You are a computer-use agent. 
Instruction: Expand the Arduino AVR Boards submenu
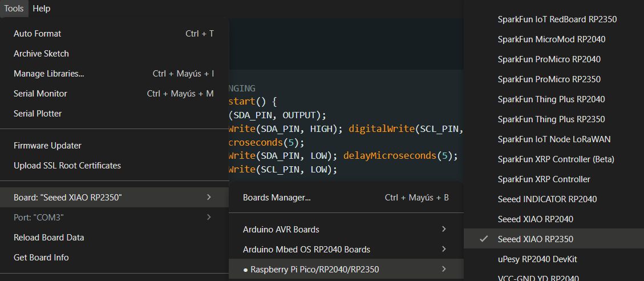pyautogui.click(x=444, y=230)
